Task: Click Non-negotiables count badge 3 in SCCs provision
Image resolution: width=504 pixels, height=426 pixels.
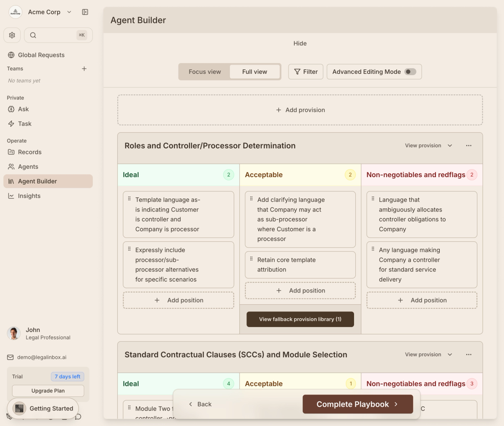Action: tap(472, 384)
